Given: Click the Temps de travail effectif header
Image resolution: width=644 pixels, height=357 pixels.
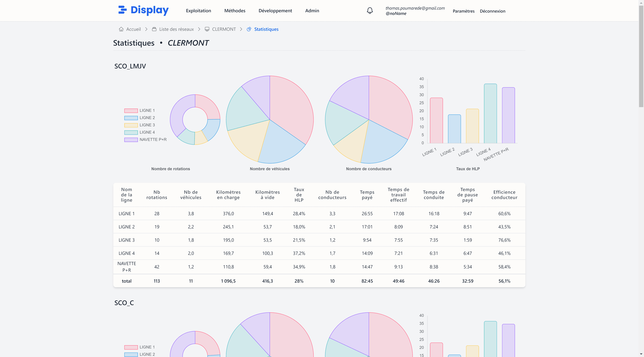Looking at the screenshot, I should [398, 195].
